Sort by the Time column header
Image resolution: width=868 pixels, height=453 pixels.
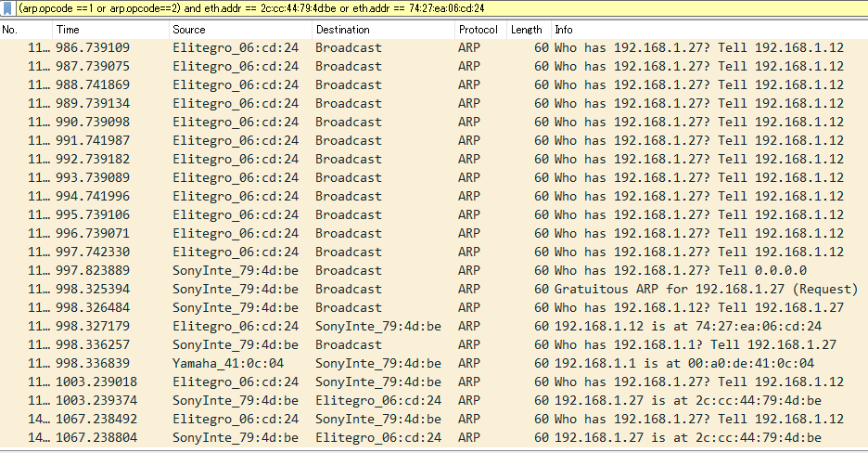tap(110, 30)
